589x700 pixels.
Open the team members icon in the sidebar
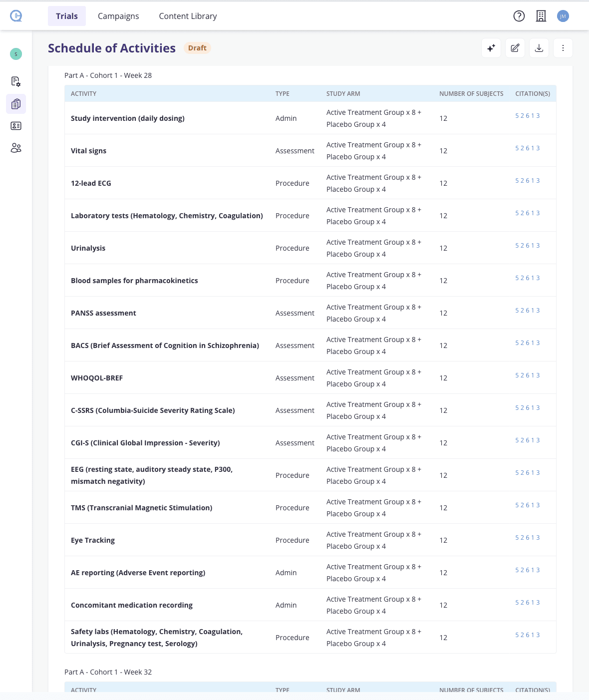point(15,148)
